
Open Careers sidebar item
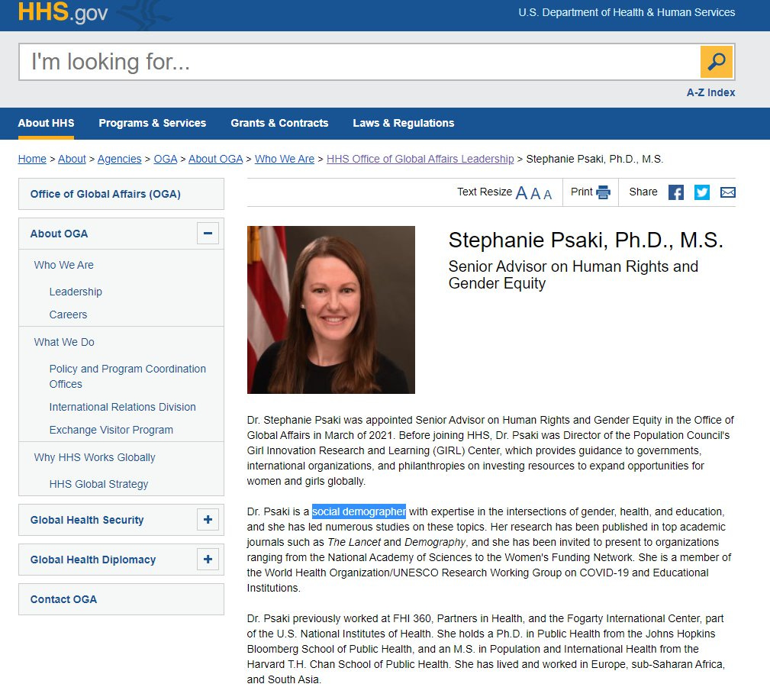pyautogui.click(x=68, y=315)
